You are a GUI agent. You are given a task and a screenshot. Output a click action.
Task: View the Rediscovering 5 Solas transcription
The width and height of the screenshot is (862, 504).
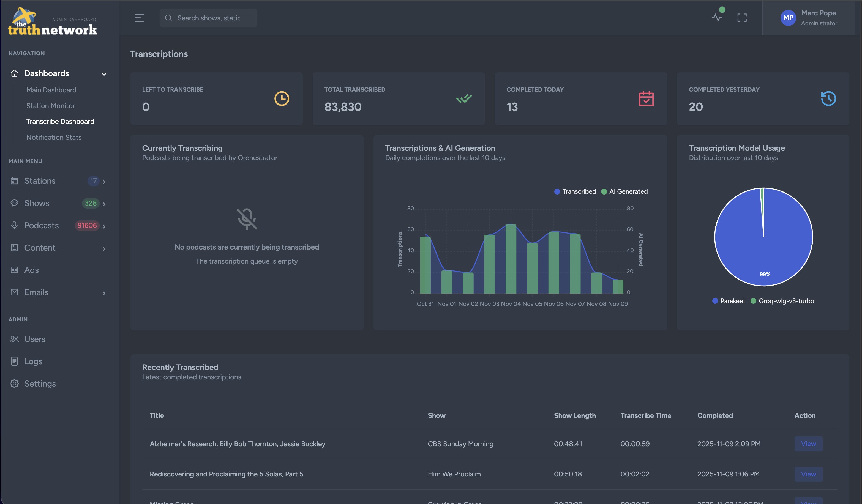coord(808,474)
